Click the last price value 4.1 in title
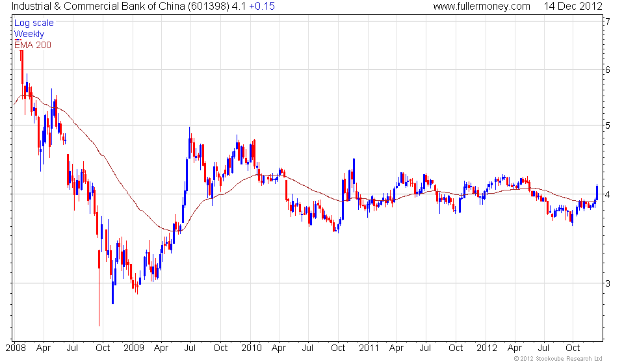 239,6
